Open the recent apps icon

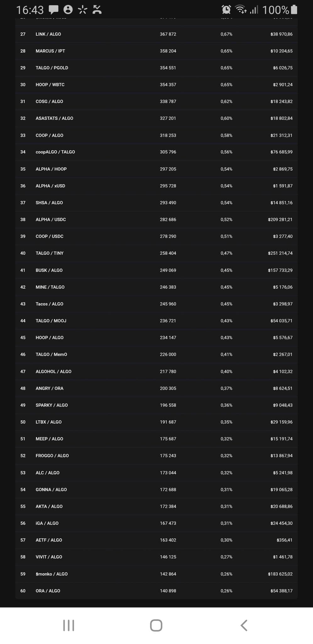[x=69, y=625]
